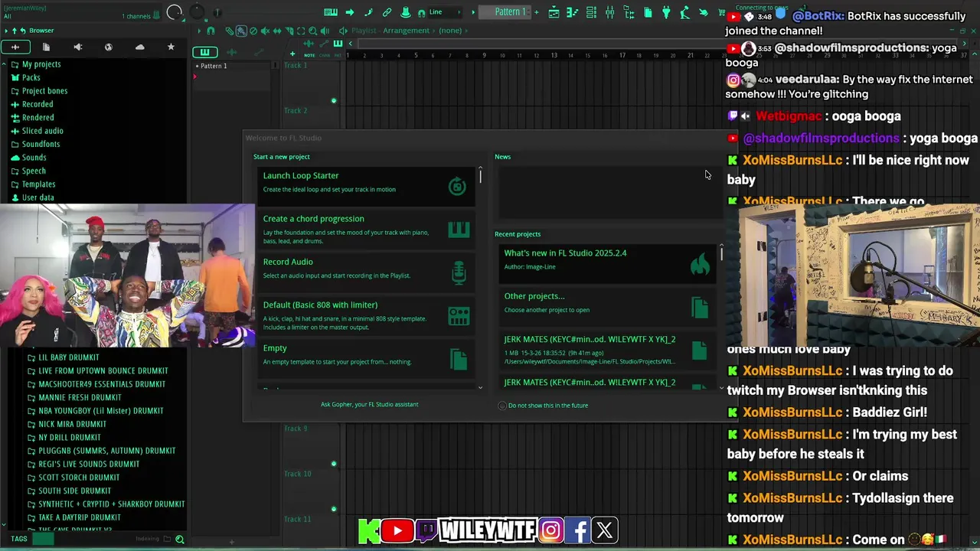Choose Record Audio option
Image resolution: width=980 pixels, height=551 pixels.
tap(366, 272)
